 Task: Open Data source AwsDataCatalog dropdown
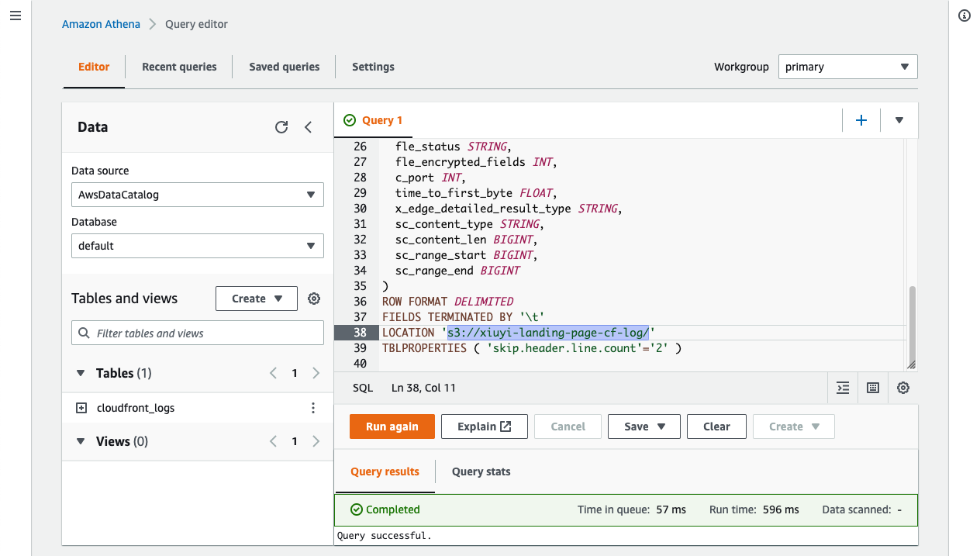click(198, 195)
